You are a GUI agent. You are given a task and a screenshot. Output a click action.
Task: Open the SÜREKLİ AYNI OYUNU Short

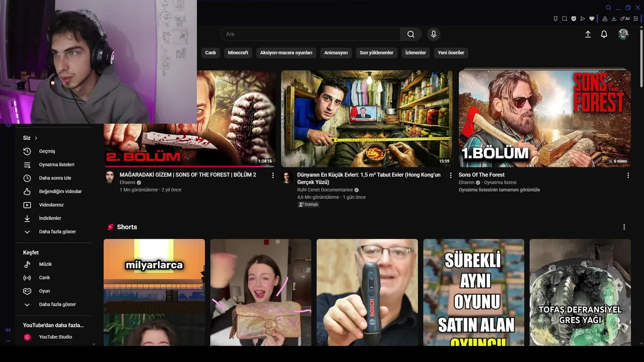473,293
